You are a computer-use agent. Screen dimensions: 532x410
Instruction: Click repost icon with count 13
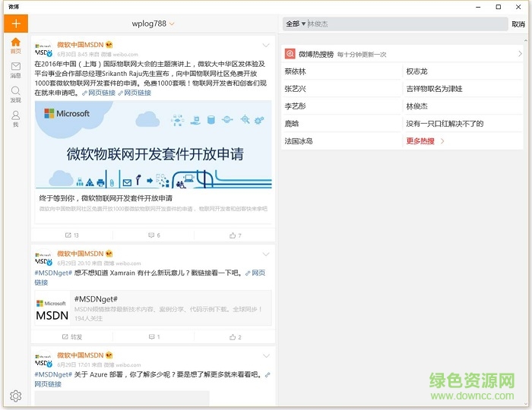click(x=72, y=235)
